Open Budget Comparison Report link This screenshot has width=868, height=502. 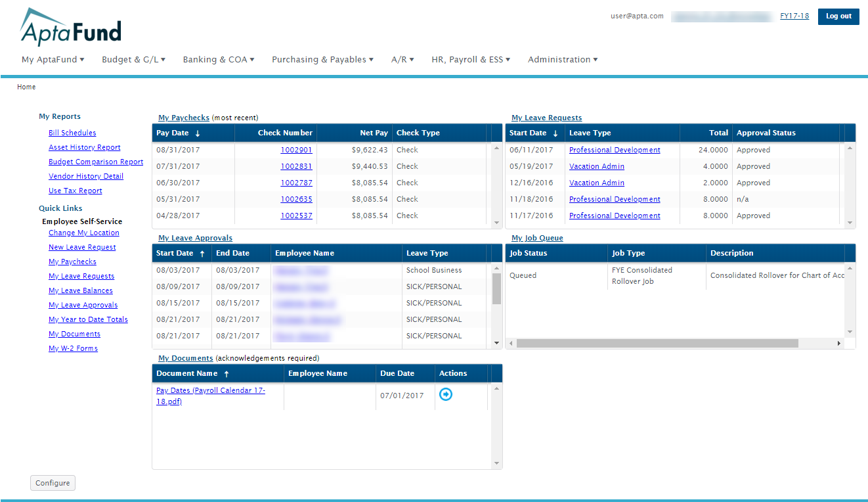coord(96,162)
